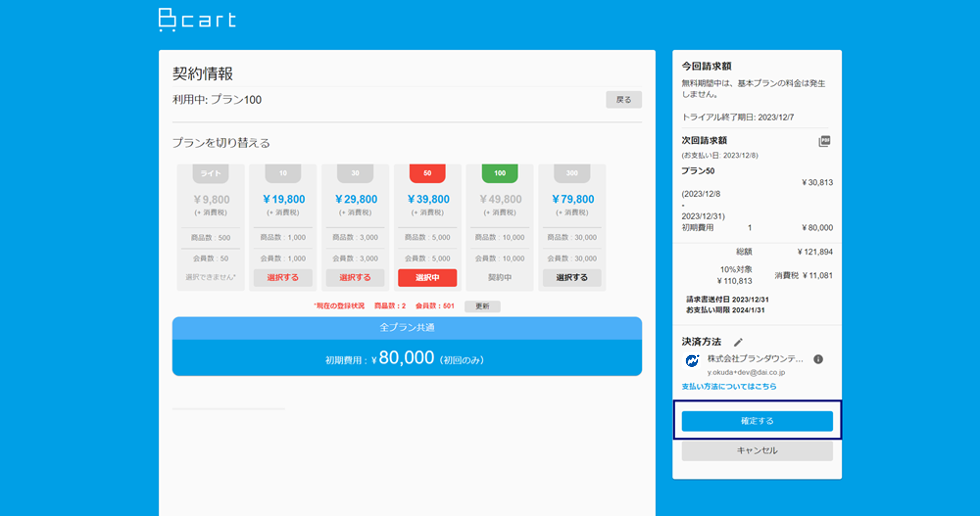Viewport: 980px width, 516px height.
Task: Click the red 50 plan badge
Action: coord(427,173)
